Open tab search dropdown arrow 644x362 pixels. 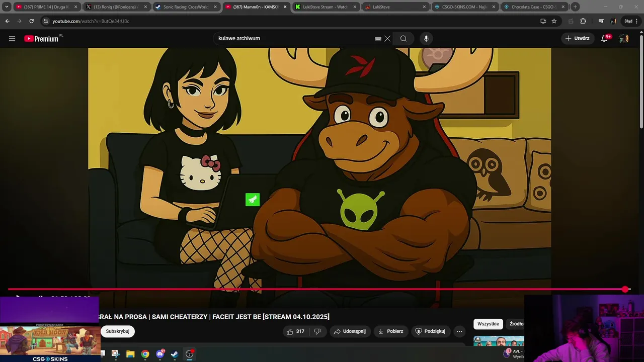(7, 7)
